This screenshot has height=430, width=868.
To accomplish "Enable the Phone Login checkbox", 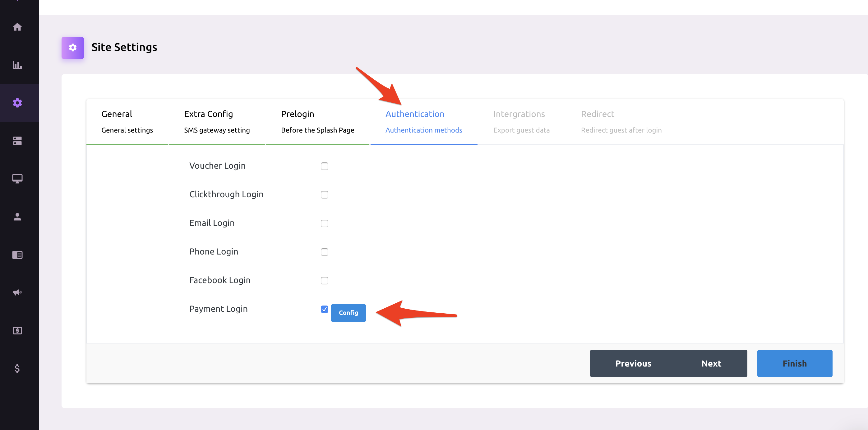I will point(324,252).
